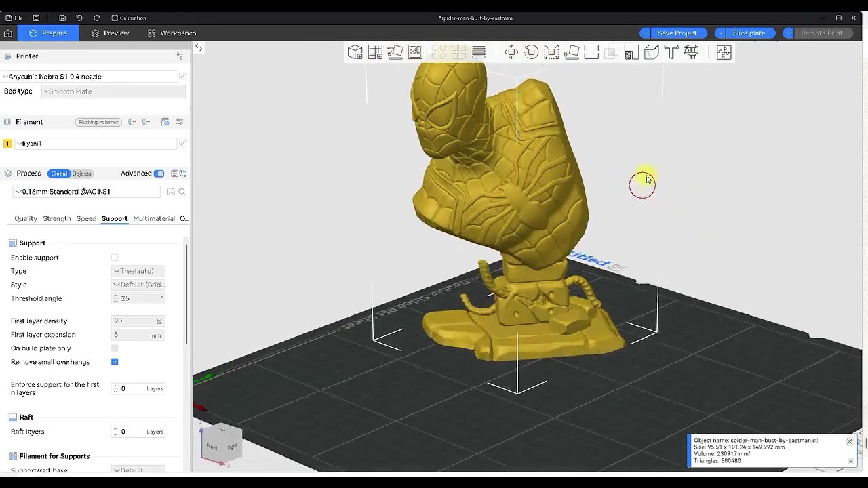The width and height of the screenshot is (868, 488).
Task: Open the Text emboss tool
Action: click(x=671, y=52)
